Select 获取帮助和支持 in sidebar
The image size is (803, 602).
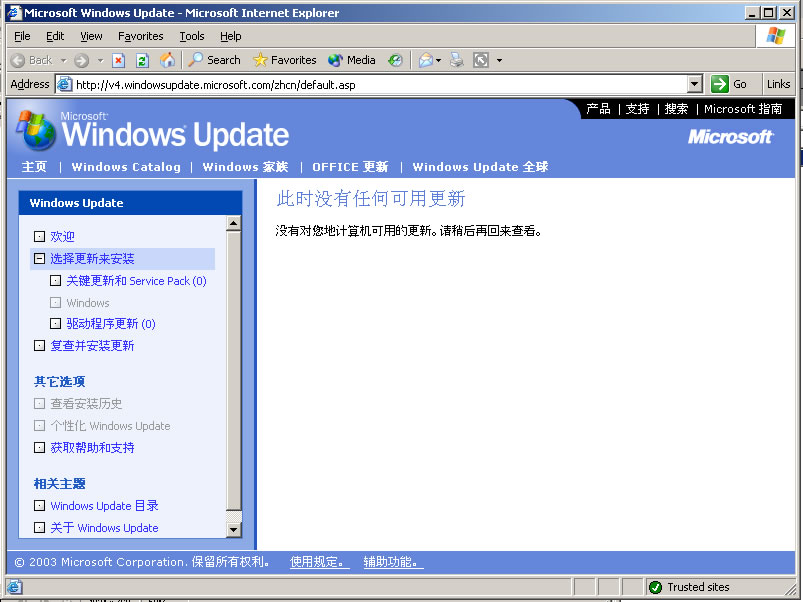[x=92, y=447]
